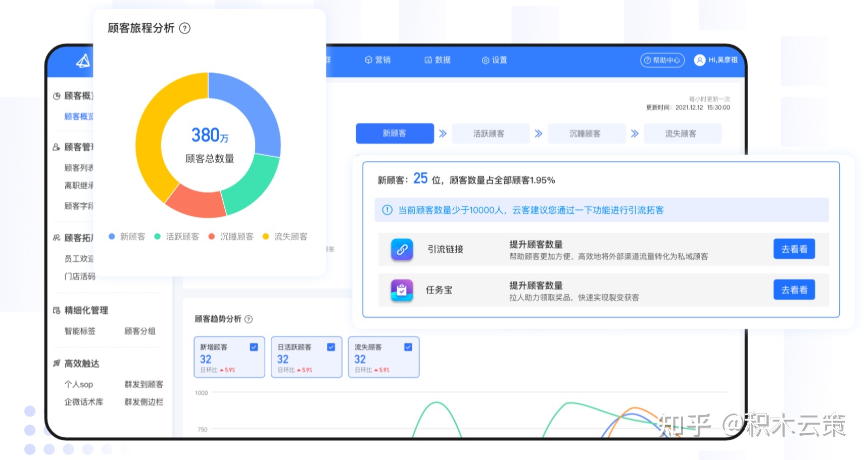Viewport: 868px width, 460px height.
Task: Click the 380万 total customer count
Action: (210, 135)
